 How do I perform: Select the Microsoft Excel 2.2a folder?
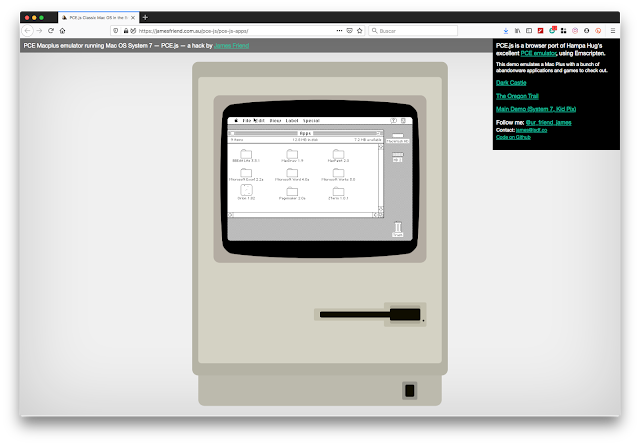coord(246,175)
